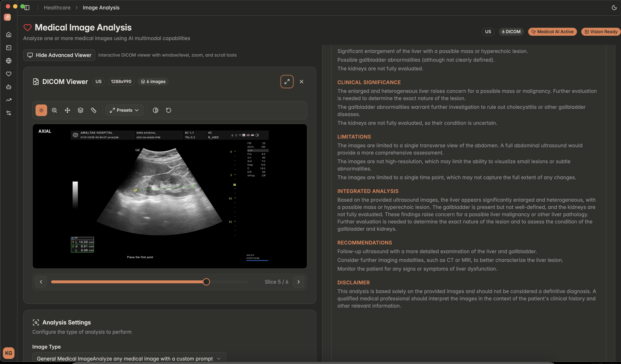The height and width of the screenshot is (364, 621).
Task: Click the Medical AI Active badge
Action: coord(552,32)
